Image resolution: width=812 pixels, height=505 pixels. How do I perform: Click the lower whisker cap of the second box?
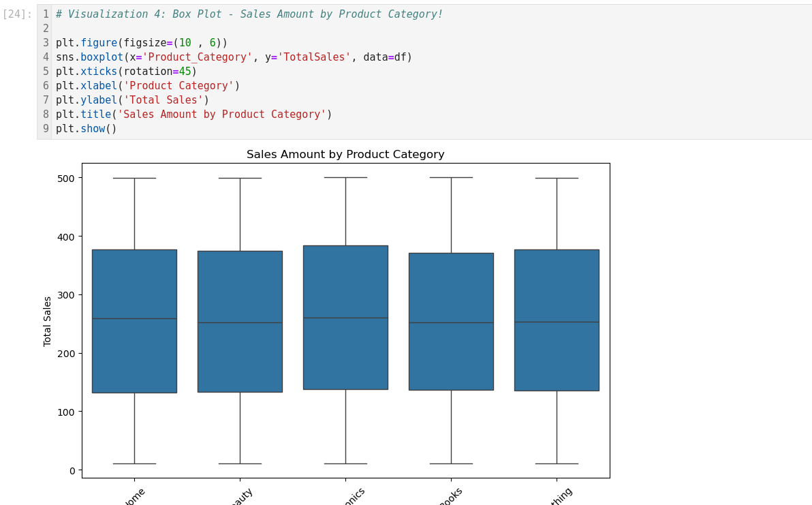pyautogui.click(x=240, y=463)
